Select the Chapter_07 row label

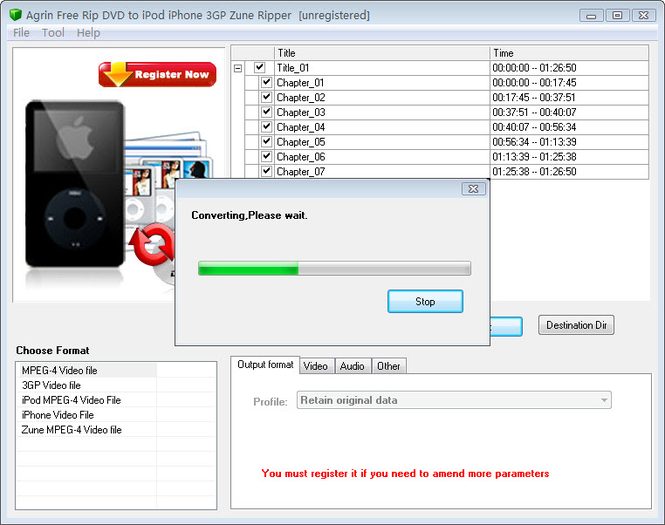pos(301,172)
